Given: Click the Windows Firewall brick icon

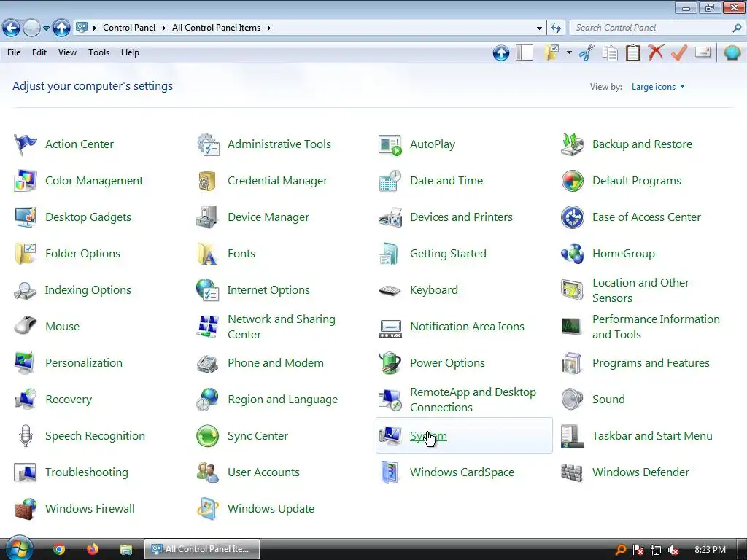Looking at the screenshot, I should [26, 509].
